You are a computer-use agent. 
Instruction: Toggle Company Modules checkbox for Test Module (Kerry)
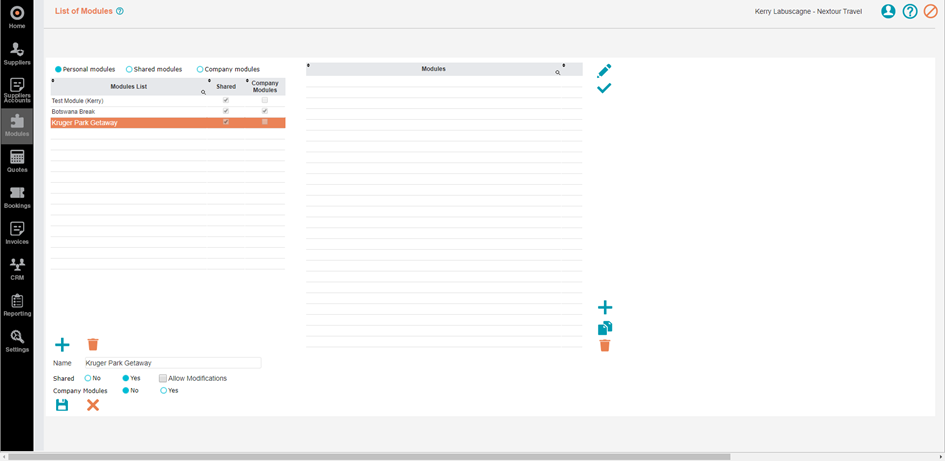tap(265, 101)
